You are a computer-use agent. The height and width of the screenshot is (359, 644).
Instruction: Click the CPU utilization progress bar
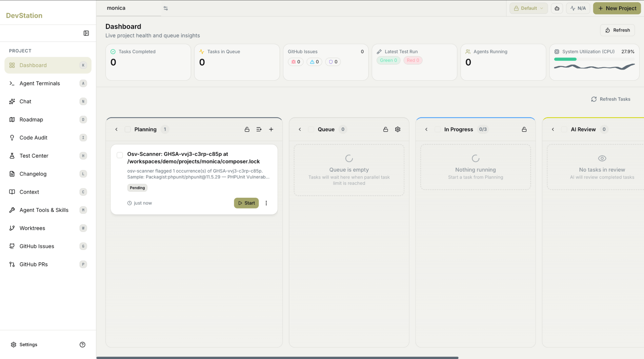[594, 59]
